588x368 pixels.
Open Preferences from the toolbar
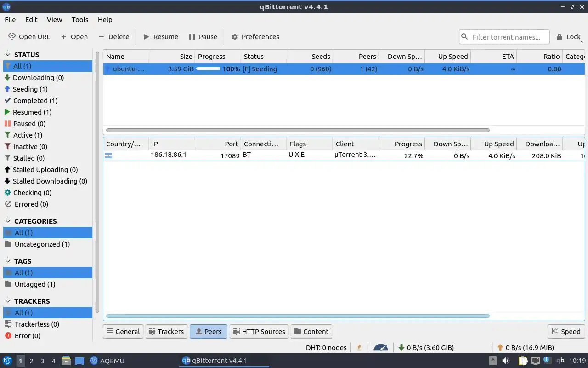pos(255,37)
